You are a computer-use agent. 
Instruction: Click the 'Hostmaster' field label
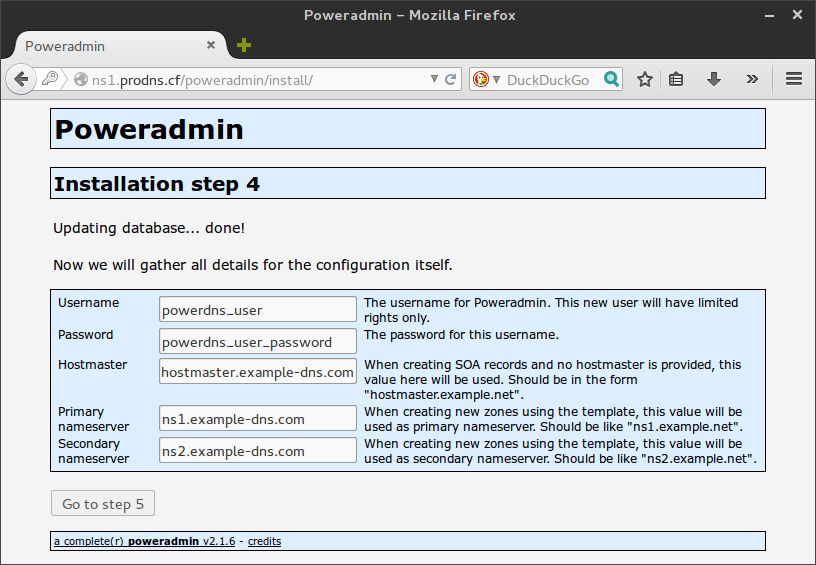(x=93, y=365)
